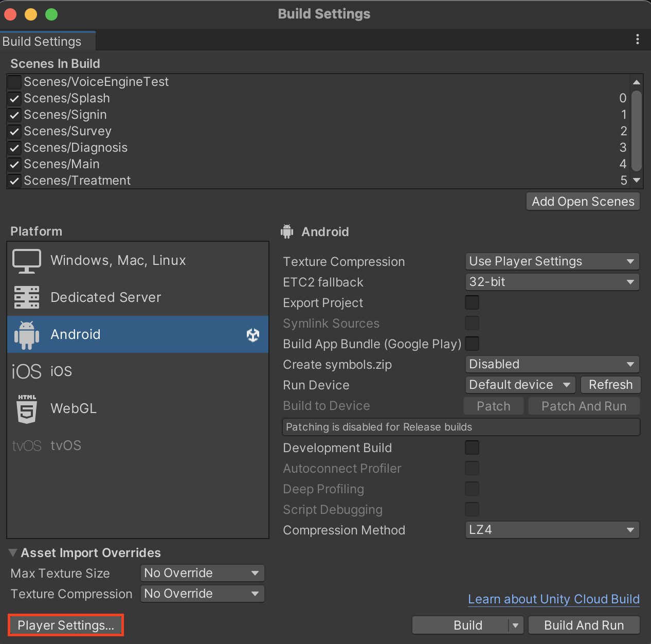The width and height of the screenshot is (651, 644).
Task: Toggle the Scenes/Treatment checkbox
Action: tap(14, 181)
